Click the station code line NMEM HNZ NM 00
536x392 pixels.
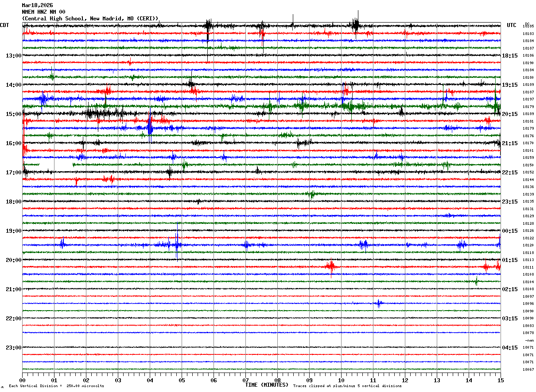click(43, 12)
